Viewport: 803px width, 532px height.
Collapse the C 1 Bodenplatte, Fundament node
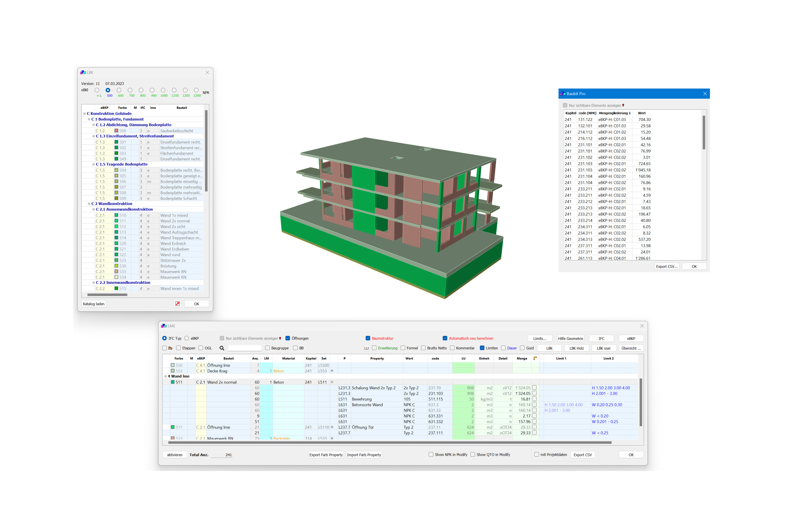tap(89, 119)
